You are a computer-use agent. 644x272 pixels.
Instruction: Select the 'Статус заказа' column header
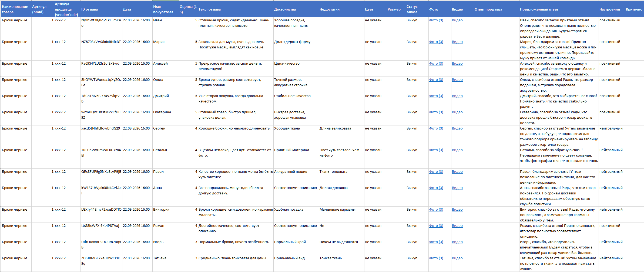click(x=417, y=9)
